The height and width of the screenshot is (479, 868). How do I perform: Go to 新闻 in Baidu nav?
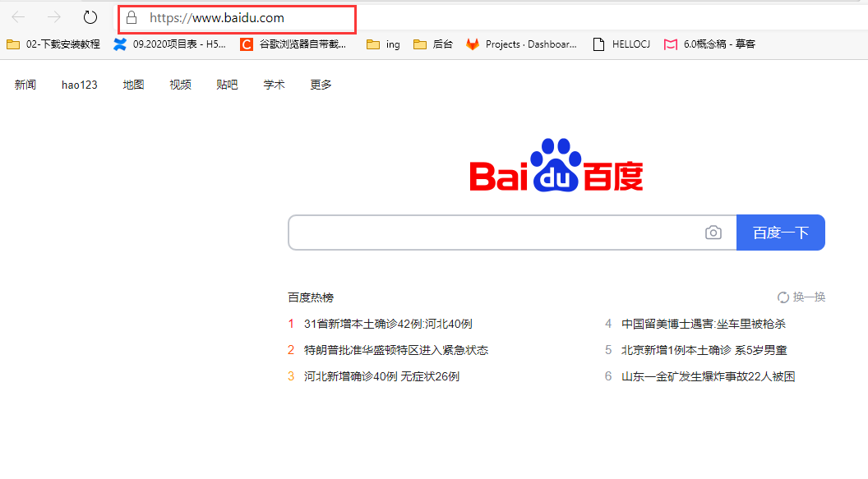(x=25, y=85)
